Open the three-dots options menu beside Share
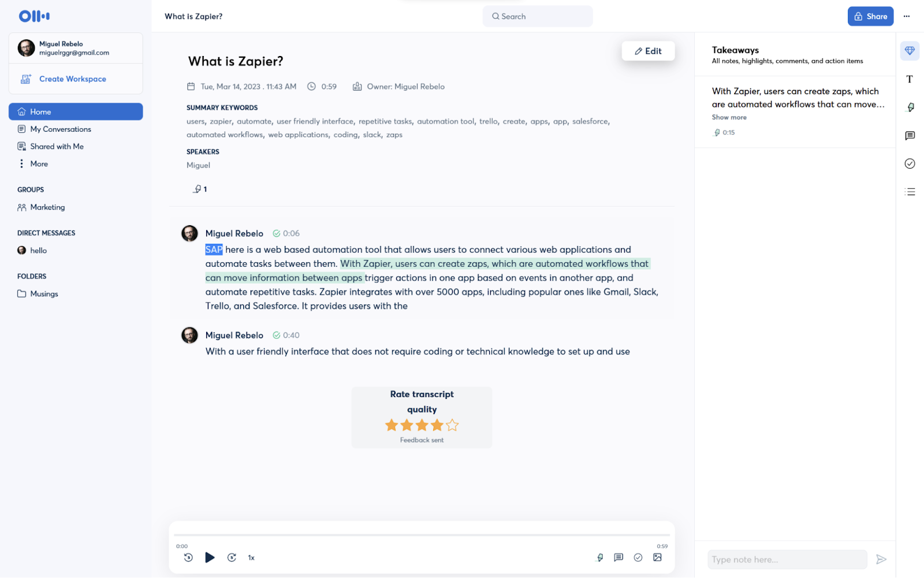Viewport: 924px width, 578px height. [907, 16]
